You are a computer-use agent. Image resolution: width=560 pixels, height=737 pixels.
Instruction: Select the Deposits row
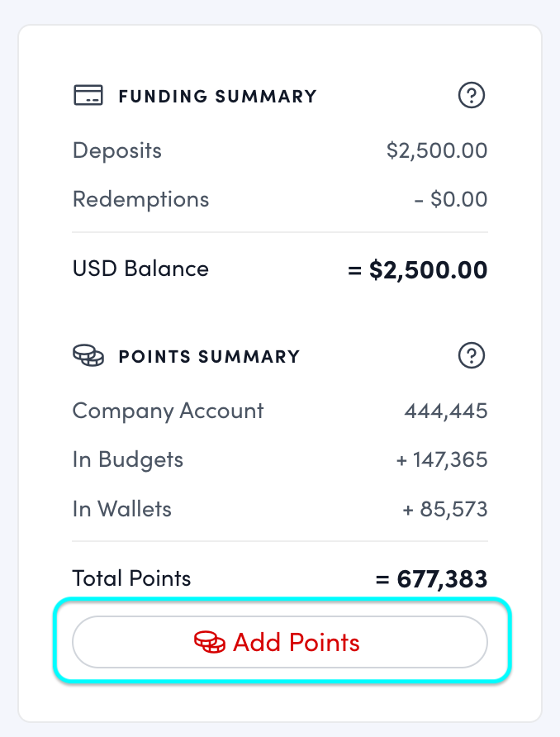click(116, 150)
